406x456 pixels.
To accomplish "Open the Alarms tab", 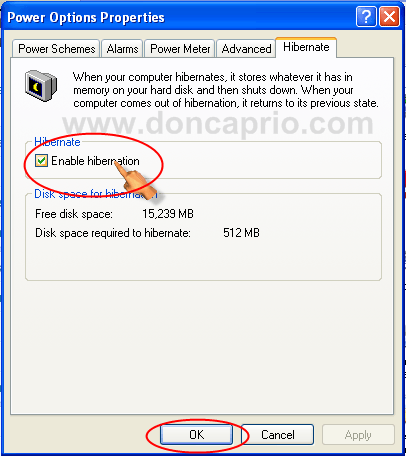I will click(x=122, y=49).
